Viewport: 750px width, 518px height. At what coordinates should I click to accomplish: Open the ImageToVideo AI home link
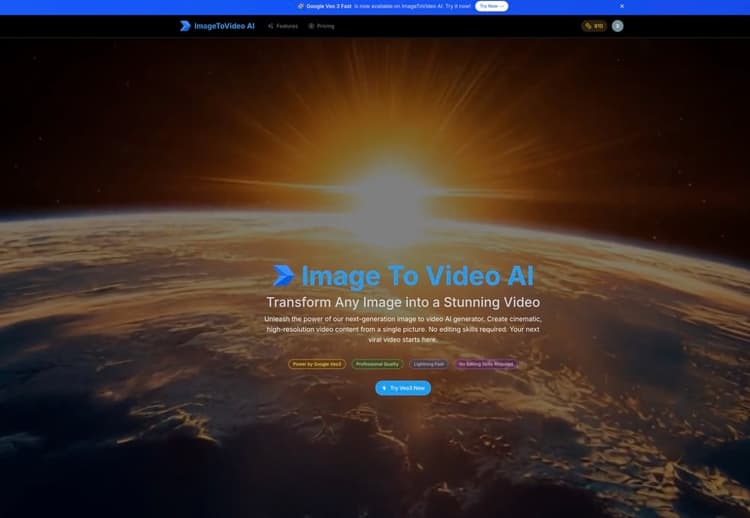(x=218, y=26)
